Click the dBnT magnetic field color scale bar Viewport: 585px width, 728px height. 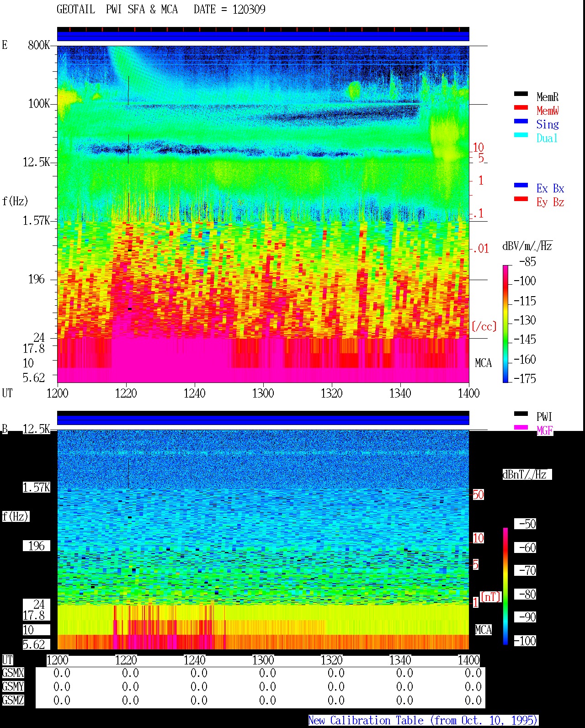click(505, 586)
